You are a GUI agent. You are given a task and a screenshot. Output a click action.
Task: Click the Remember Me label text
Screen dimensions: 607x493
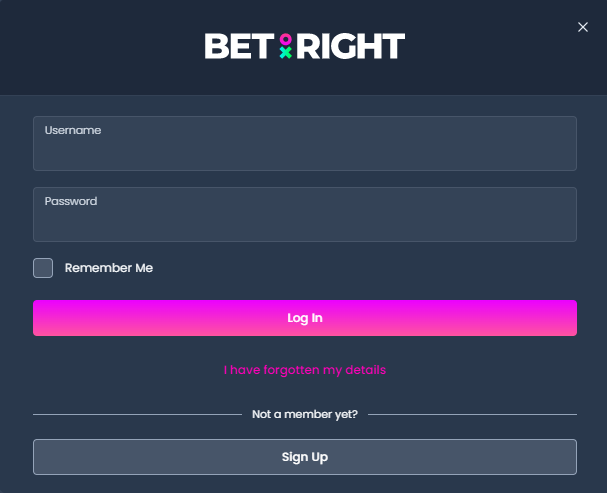coord(109,268)
